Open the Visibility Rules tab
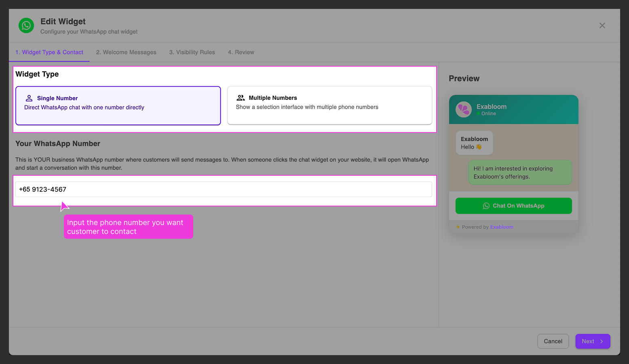Image resolution: width=629 pixels, height=364 pixels. [x=192, y=52]
